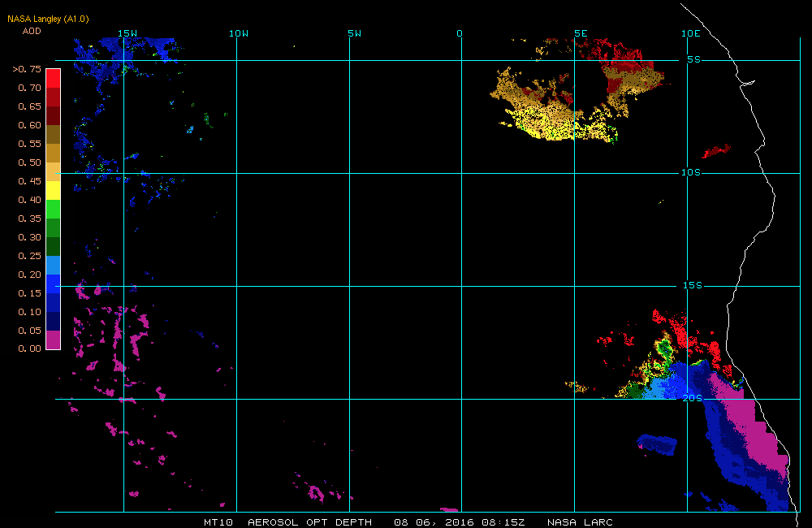The image size is (812, 528).
Task: Click the "AOD" label above the legend
Action: click(x=32, y=31)
